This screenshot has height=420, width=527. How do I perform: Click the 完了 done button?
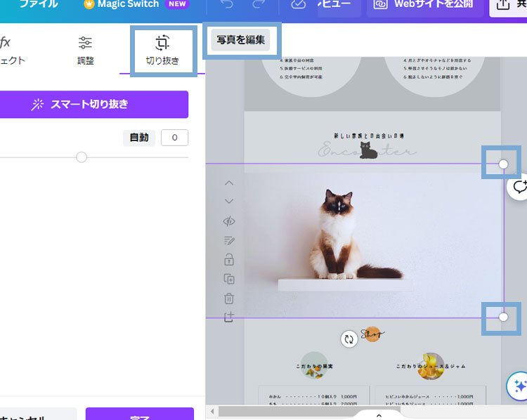[x=140, y=414]
